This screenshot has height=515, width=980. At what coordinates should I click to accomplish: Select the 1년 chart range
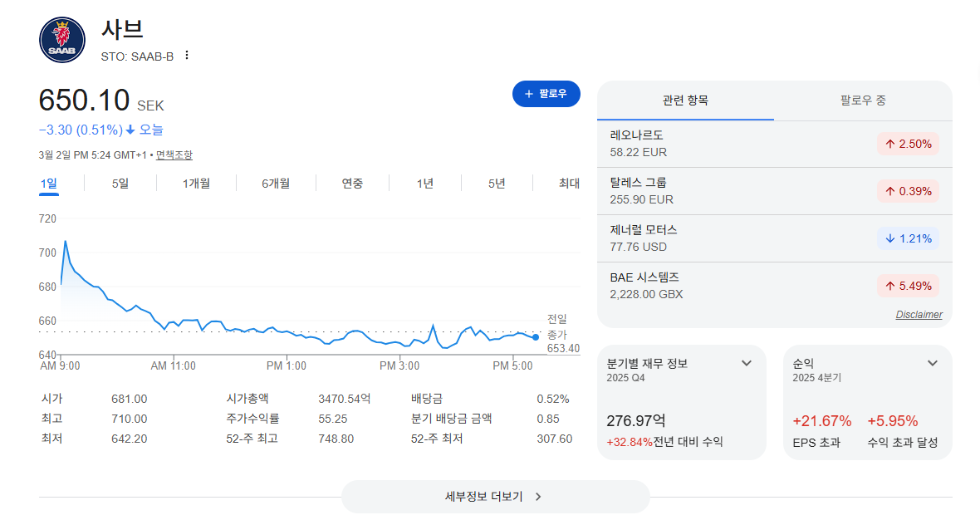coord(425,184)
